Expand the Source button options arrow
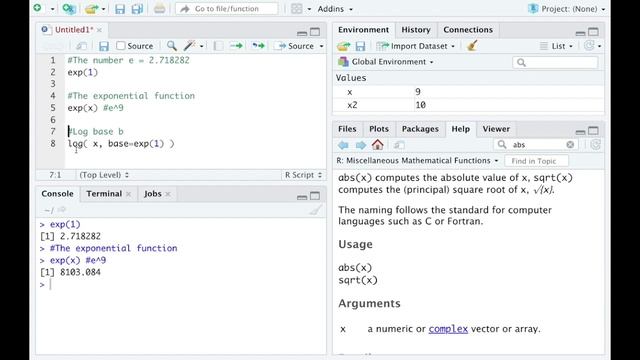The width and height of the screenshot is (640, 360). 321,46
